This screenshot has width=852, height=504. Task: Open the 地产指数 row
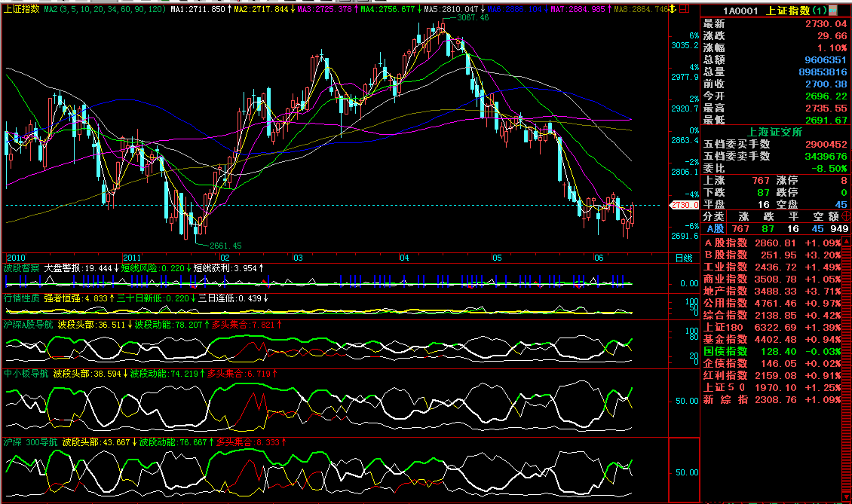coord(772,291)
